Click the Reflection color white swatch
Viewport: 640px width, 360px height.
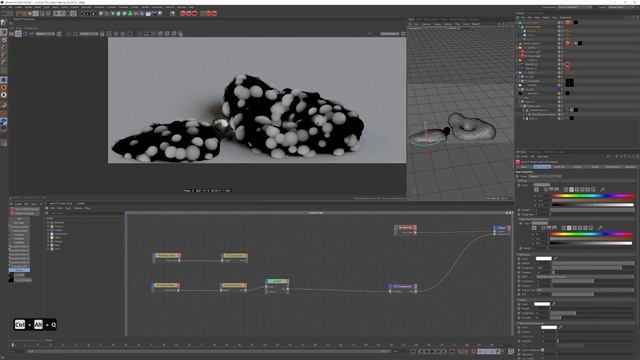(x=543, y=258)
